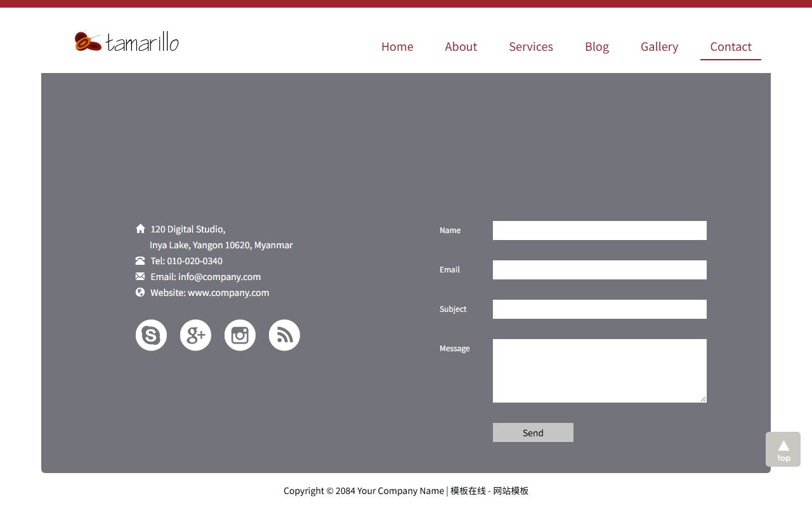
Task: Click the envelope icon beside Email
Action: coord(140,276)
